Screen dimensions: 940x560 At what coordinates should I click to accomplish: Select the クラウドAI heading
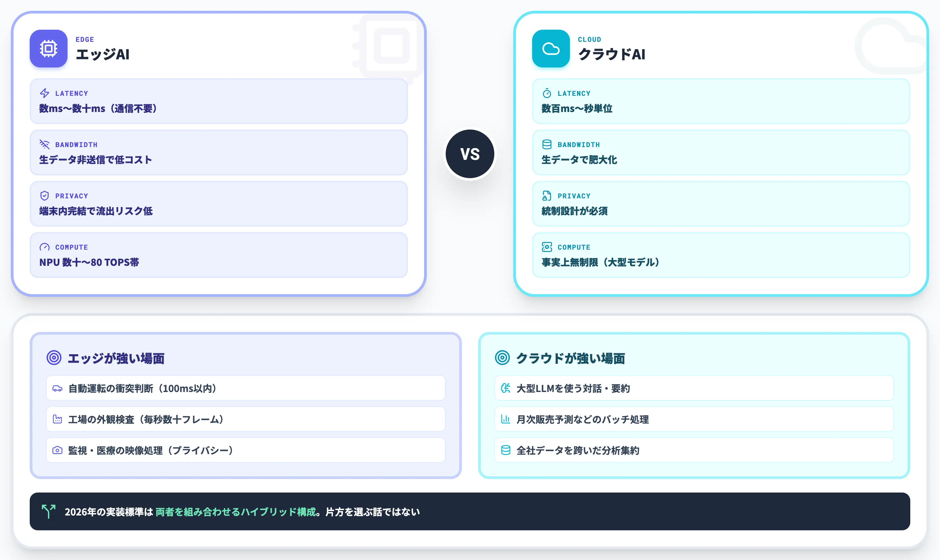[x=612, y=54]
